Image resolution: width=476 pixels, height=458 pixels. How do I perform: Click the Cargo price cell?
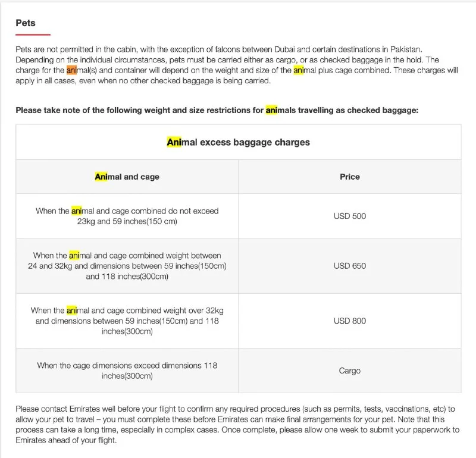(350, 371)
